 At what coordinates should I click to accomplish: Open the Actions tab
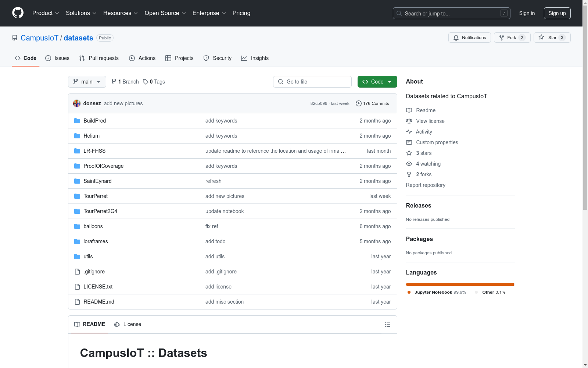click(x=142, y=58)
